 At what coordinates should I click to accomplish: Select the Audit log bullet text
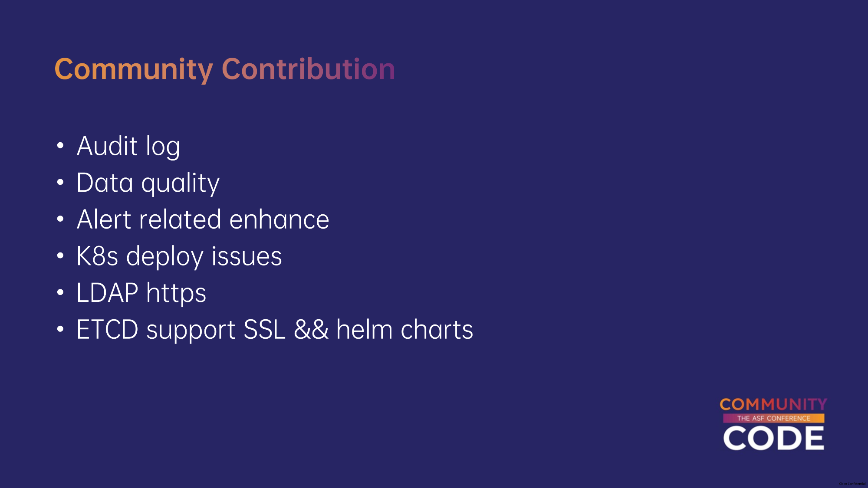tap(128, 146)
